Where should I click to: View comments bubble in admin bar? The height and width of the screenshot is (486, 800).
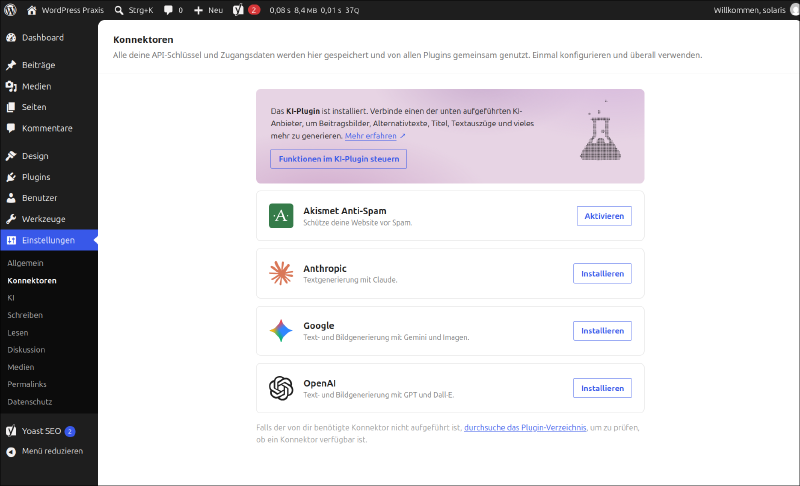click(x=173, y=10)
